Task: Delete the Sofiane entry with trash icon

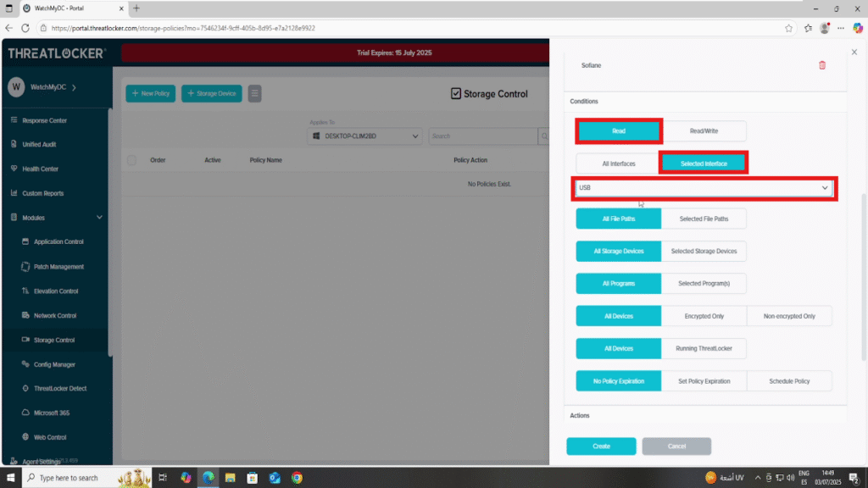Action: tap(822, 65)
